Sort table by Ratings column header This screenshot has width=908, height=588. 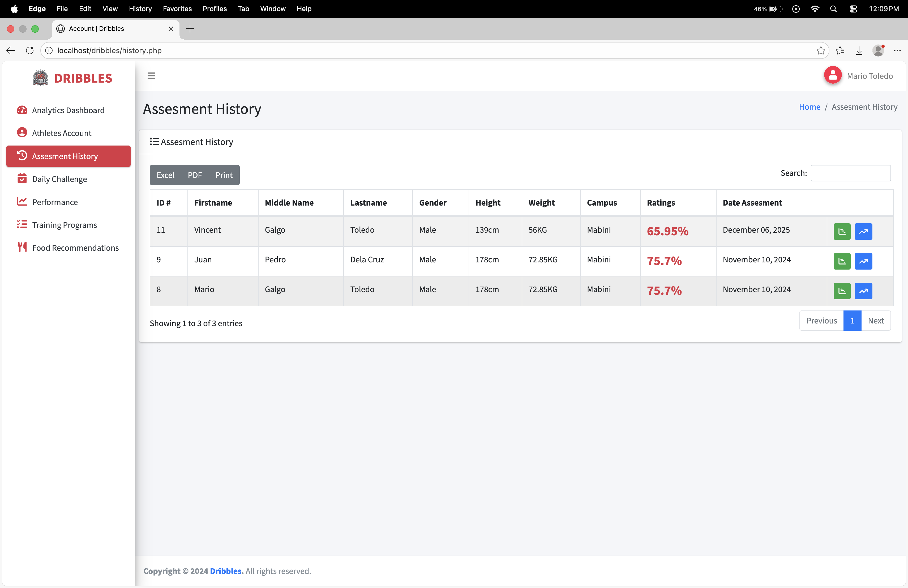click(661, 203)
